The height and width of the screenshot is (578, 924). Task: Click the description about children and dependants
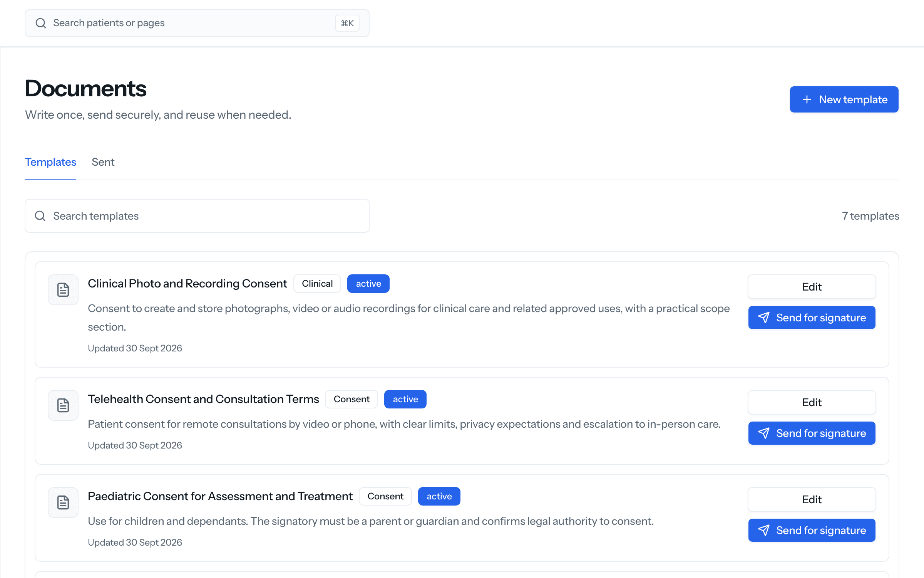[x=371, y=521]
